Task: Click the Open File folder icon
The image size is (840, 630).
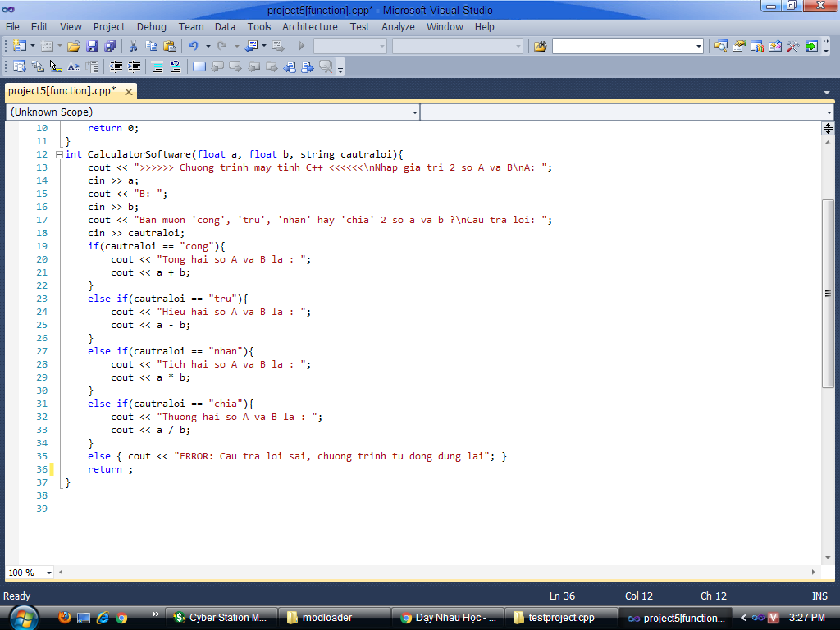Action: click(73, 47)
